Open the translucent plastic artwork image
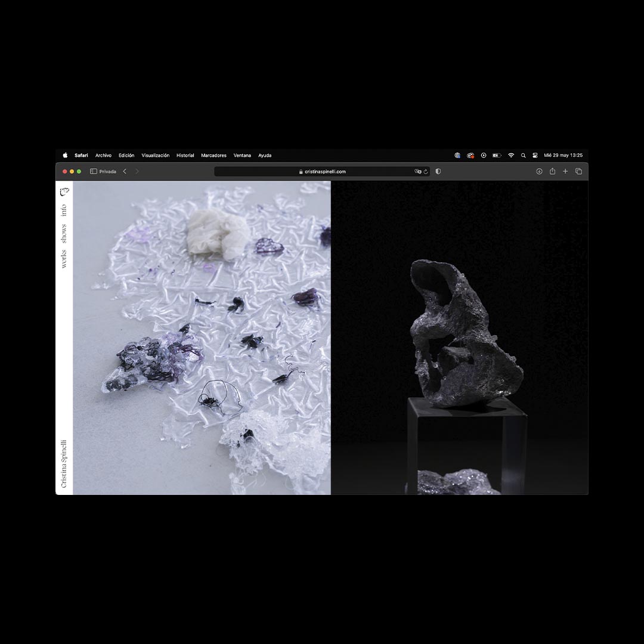 pos(202,338)
